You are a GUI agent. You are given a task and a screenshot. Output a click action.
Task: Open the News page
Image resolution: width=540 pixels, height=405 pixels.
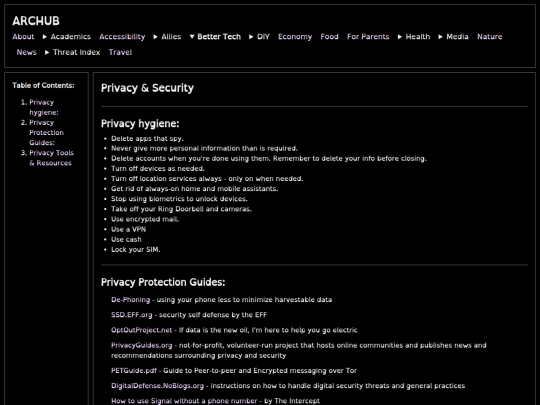tap(27, 52)
